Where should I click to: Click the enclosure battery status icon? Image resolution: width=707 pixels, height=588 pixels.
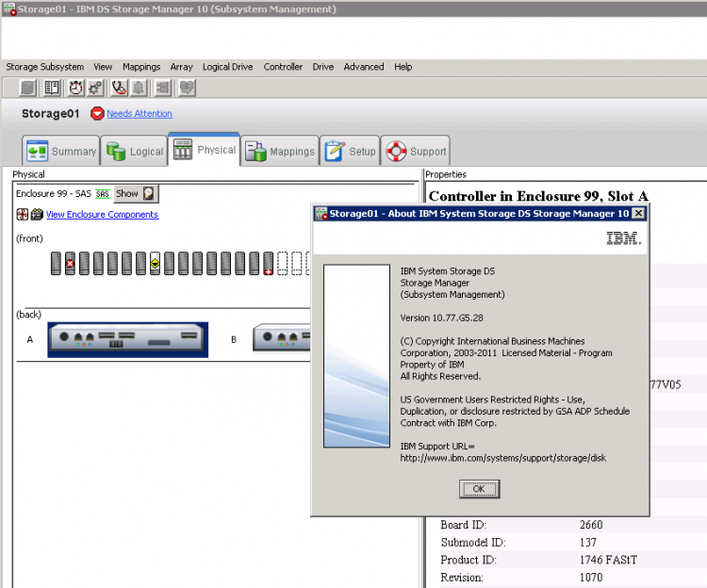pyautogui.click(x=37, y=215)
